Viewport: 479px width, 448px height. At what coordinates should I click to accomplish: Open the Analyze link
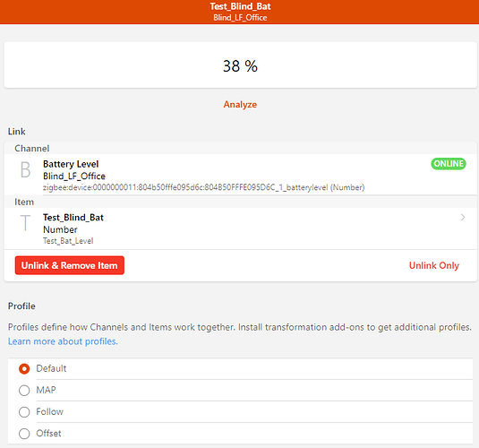(x=240, y=105)
